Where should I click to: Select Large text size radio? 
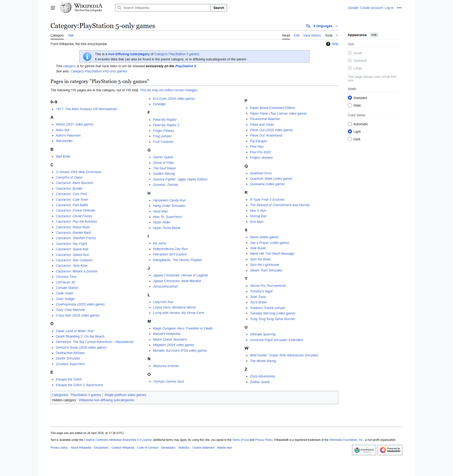350,68
